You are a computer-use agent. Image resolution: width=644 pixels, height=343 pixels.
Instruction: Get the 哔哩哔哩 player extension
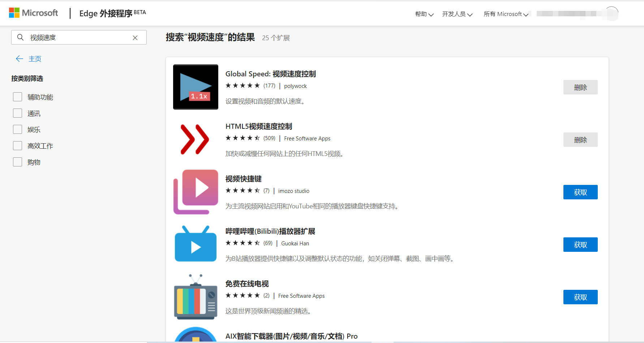(x=580, y=245)
